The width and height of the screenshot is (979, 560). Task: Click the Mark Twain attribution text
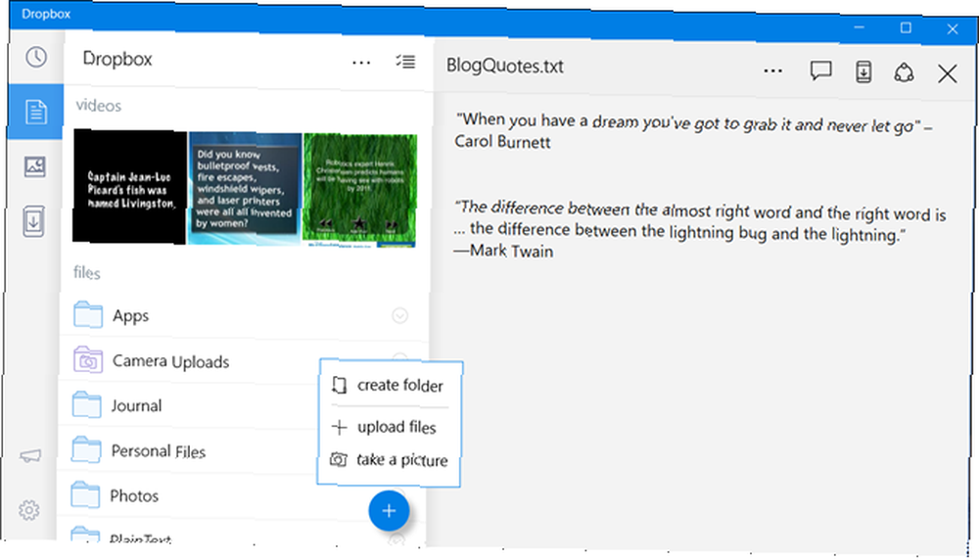click(x=504, y=251)
